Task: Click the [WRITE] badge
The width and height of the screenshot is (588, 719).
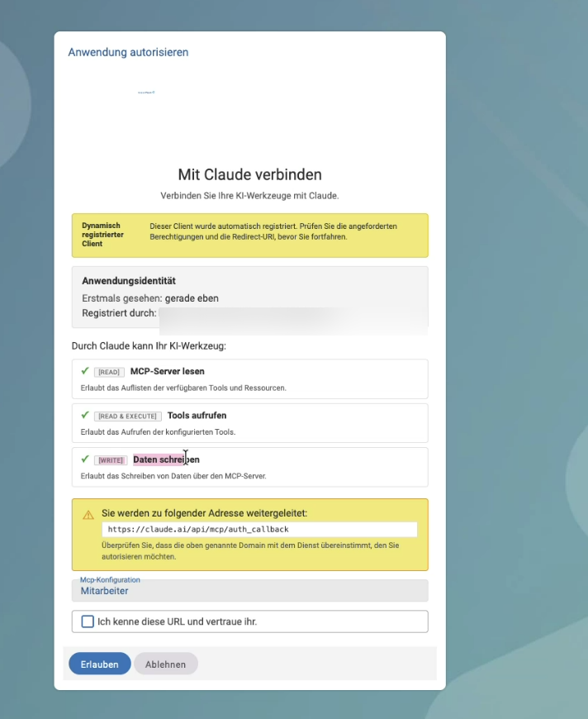Action: coord(111,460)
